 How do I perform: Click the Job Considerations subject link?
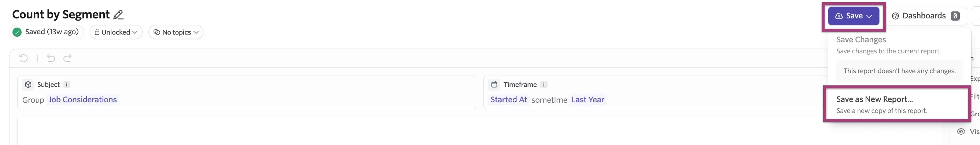click(82, 100)
